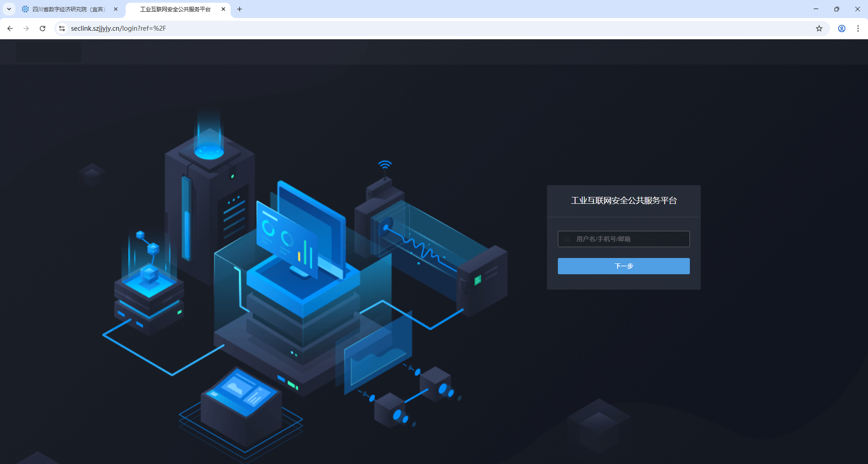Screen dimensions: 868x464
Task: Click the favicon of 四川省数字经济研究院 tab
Action: [25, 9]
